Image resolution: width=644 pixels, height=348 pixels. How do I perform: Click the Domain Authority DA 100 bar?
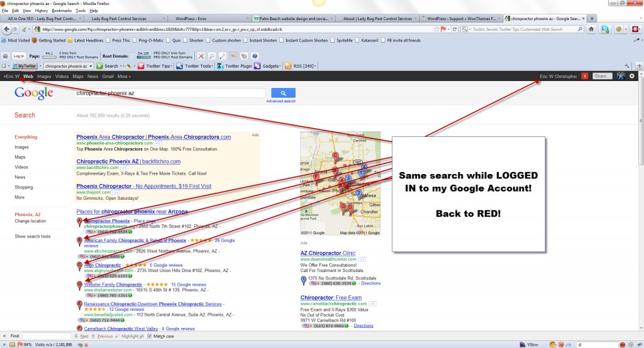[143, 57]
